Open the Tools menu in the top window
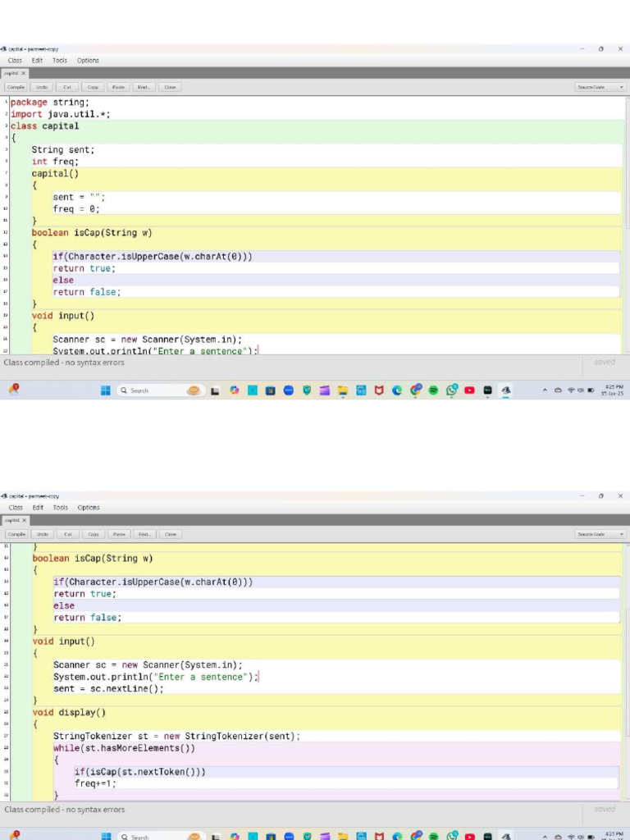The image size is (630, 840). point(59,61)
